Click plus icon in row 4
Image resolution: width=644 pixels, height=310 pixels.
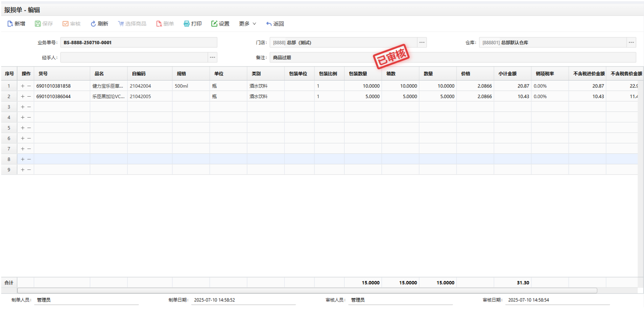point(23,118)
